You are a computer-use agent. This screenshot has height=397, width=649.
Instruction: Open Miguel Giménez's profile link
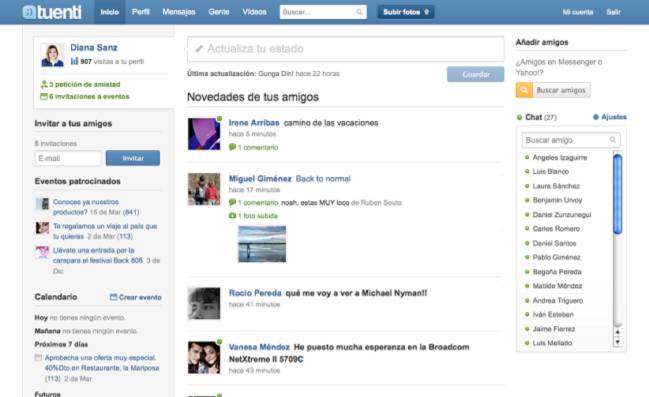point(260,179)
